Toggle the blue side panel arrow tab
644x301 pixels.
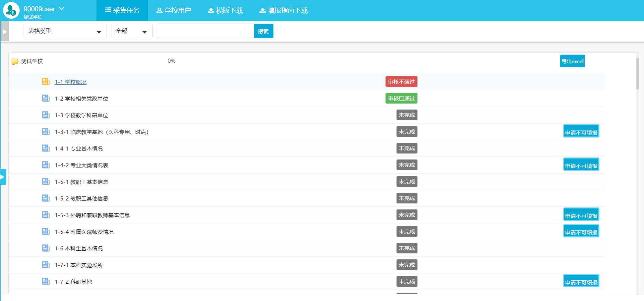point(3,177)
